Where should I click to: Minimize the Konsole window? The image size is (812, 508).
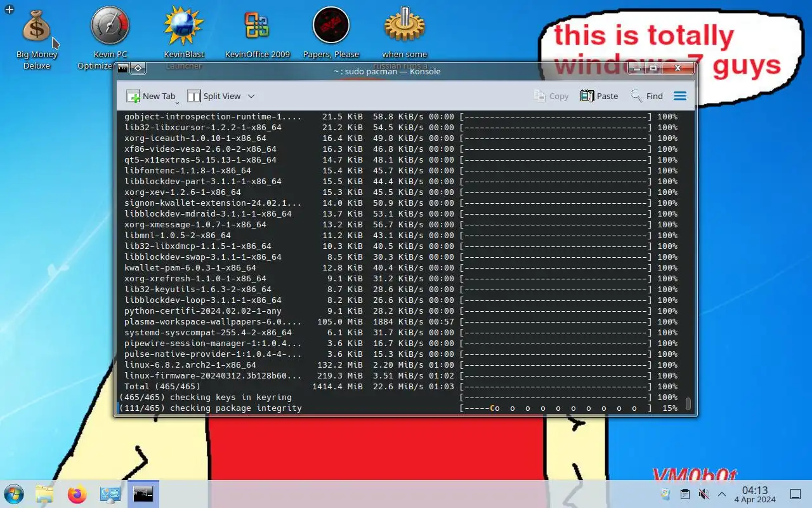click(636, 68)
